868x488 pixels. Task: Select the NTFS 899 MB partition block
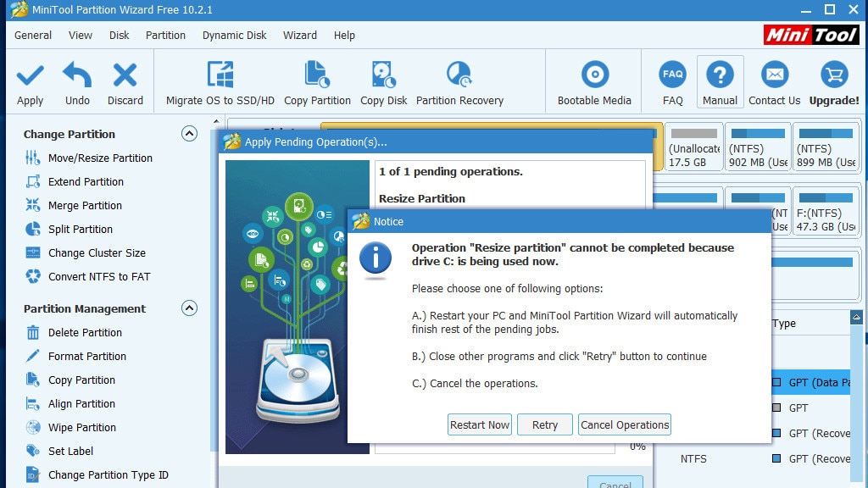point(826,147)
